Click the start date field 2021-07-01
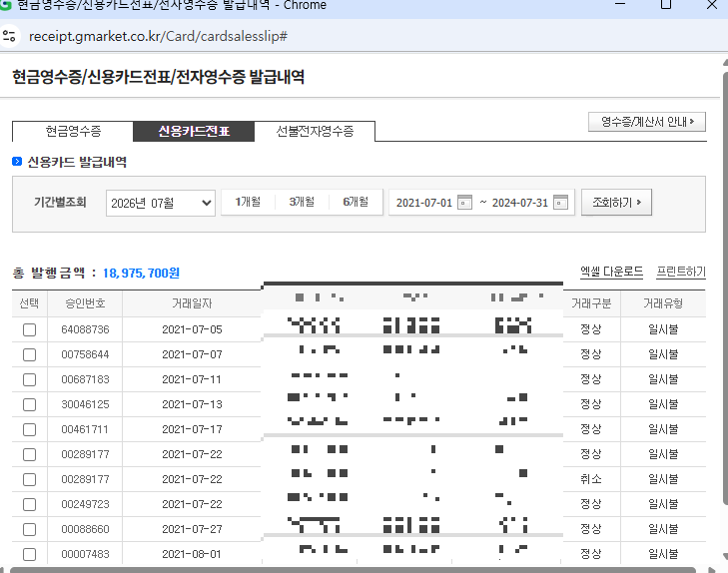Screen dimensions: 728x573 click(x=423, y=203)
